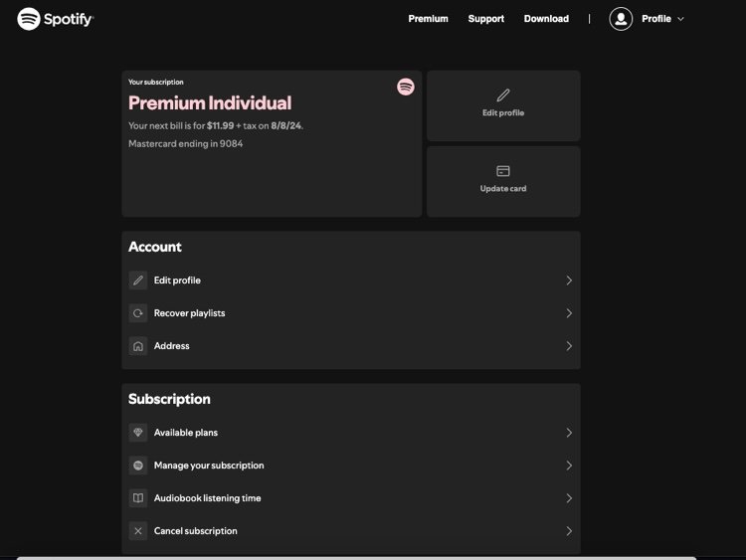This screenshot has width=746, height=560.
Task: Open the Edit profile card label
Action: click(503, 112)
